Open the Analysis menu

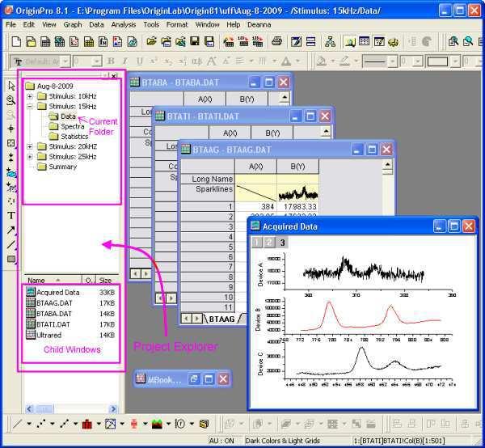tap(124, 24)
